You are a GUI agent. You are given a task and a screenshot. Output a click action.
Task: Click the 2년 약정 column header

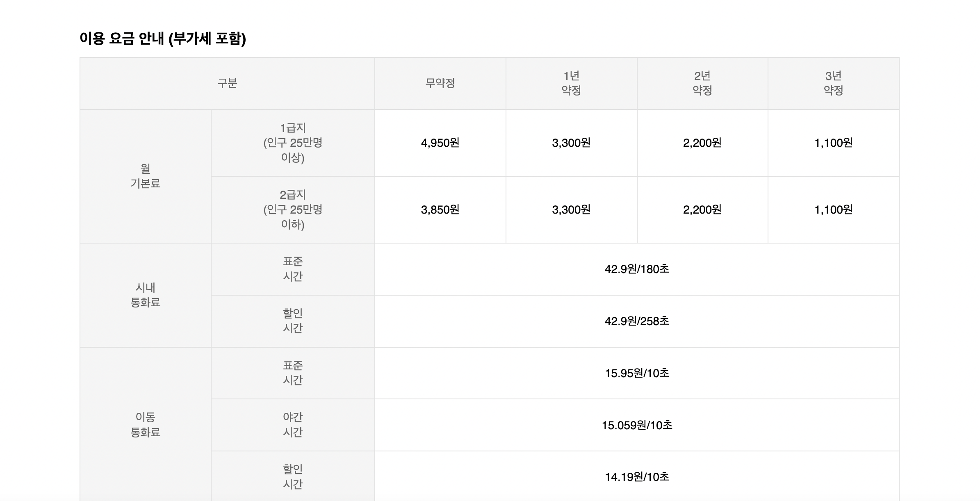pos(702,83)
